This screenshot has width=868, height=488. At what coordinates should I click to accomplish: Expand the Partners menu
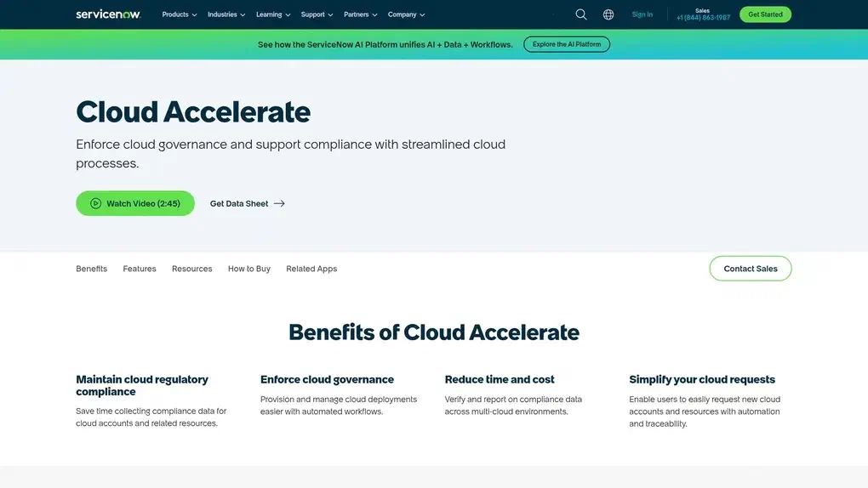point(360,14)
